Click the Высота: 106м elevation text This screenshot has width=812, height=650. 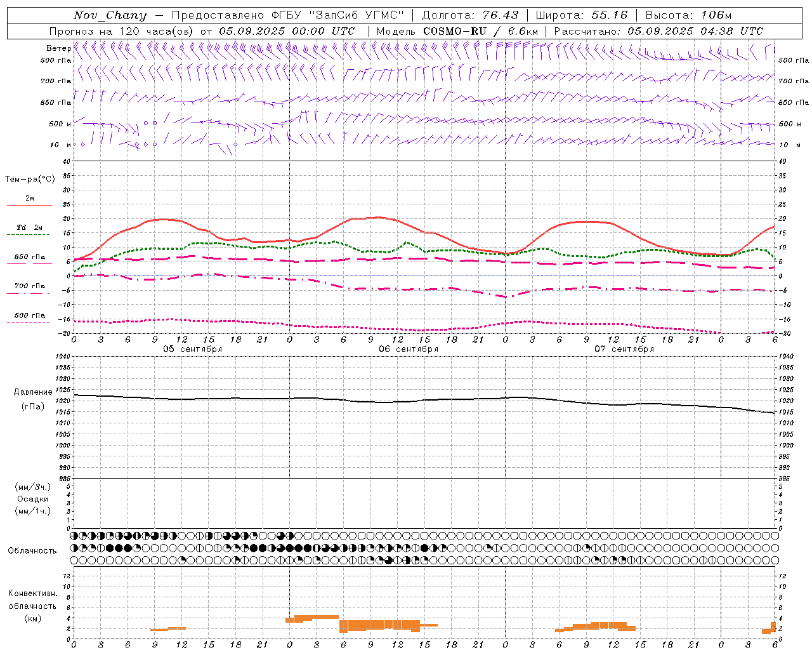tap(688, 15)
